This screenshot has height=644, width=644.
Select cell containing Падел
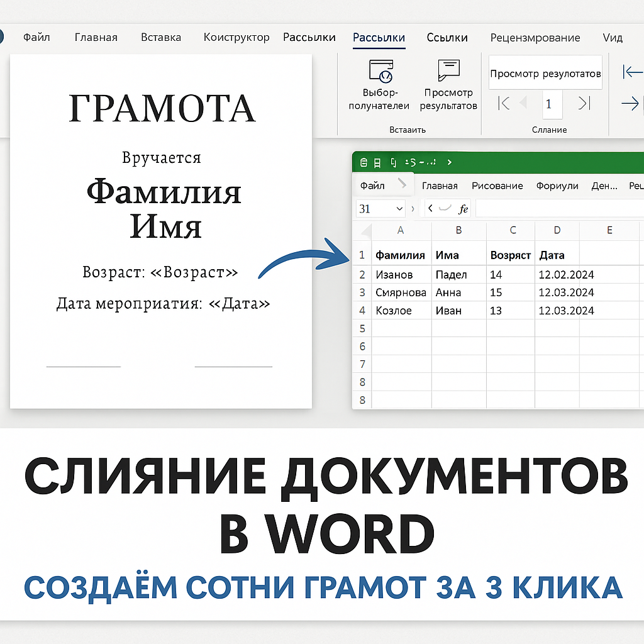pyautogui.click(x=459, y=274)
